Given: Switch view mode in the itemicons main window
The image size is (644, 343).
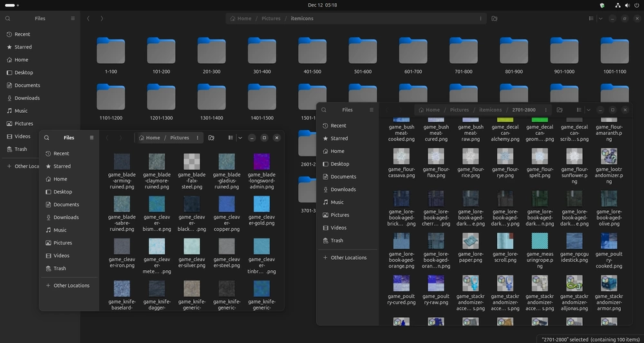Looking at the screenshot, I should click(x=591, y=19).
